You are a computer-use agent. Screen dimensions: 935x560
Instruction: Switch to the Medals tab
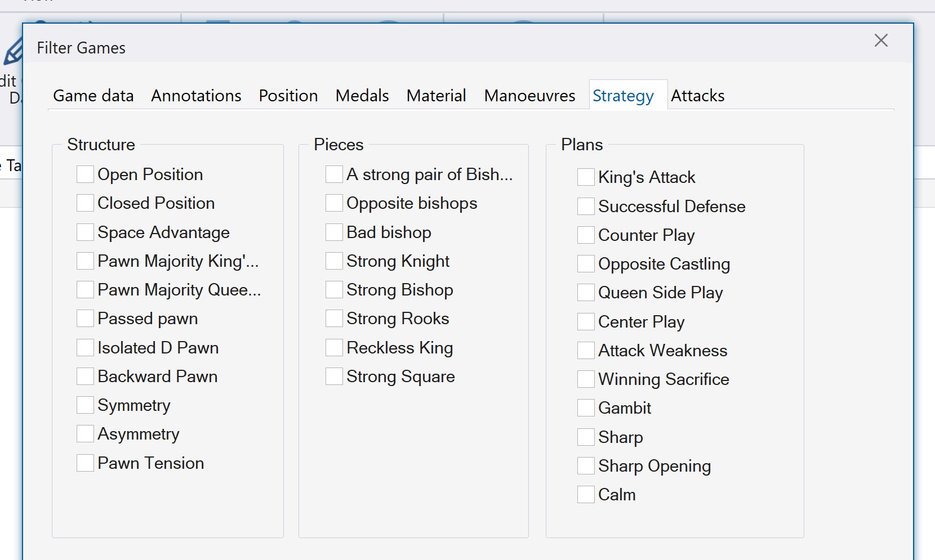(x=362, y=95)
